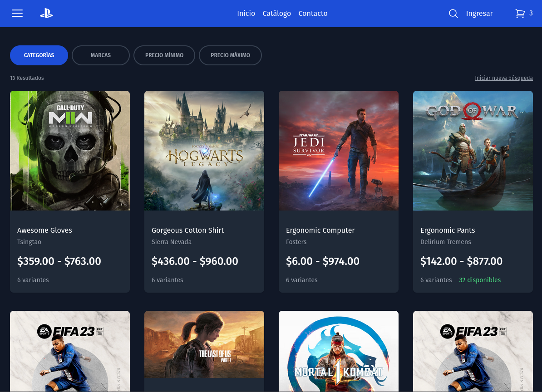Click the Ingresar login link
Viewport: 542px width, 392px height.
tap(479, 14)
